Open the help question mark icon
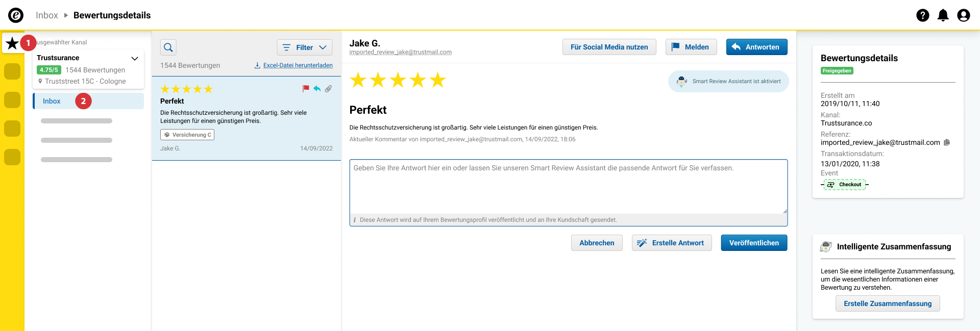The width and height of the screenshot is (980, 331). pyautogui.click(x=922, y=15)
